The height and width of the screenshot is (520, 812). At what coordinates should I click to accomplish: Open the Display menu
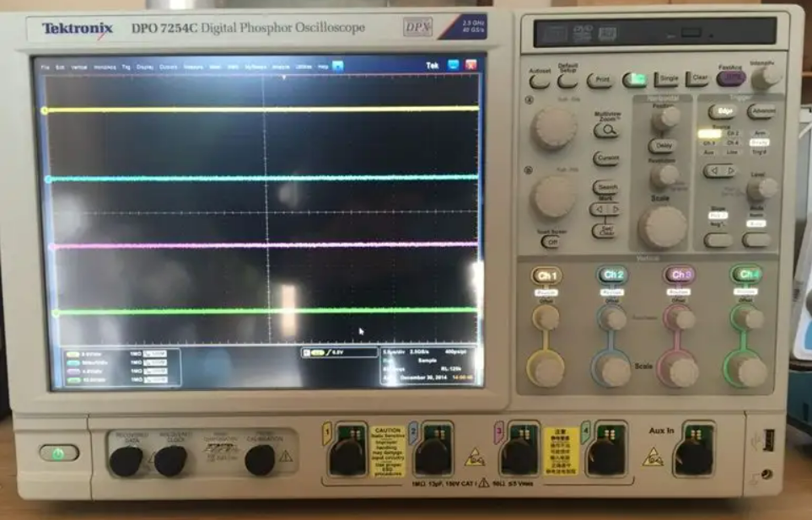145,67
